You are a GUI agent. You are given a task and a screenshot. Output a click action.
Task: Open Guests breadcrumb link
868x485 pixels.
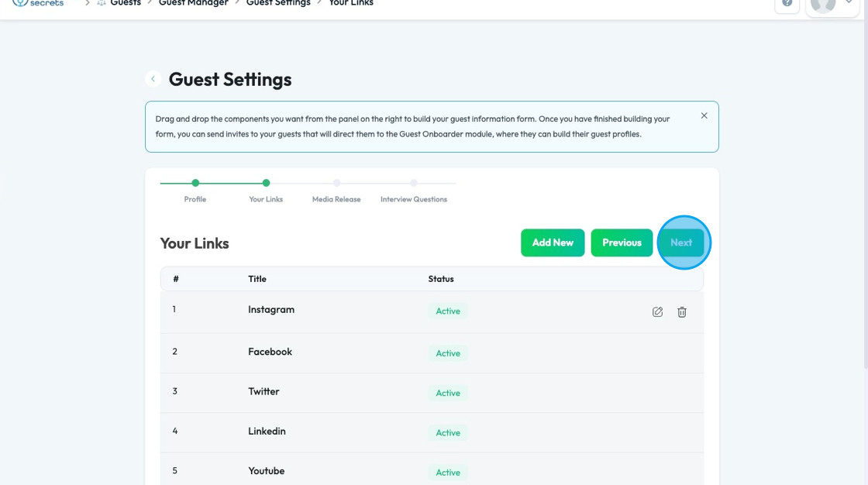pyautogui.click(x=126, y=3)
